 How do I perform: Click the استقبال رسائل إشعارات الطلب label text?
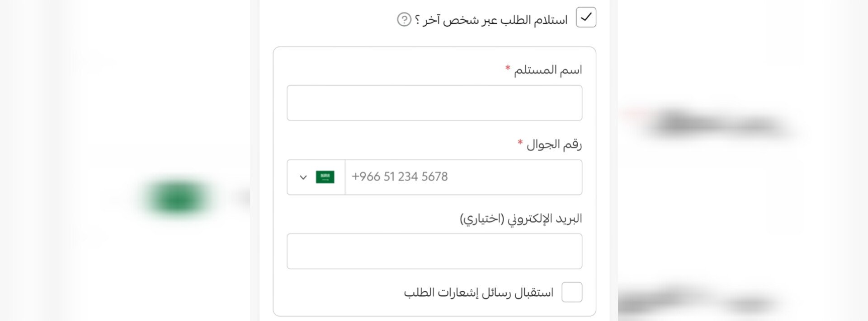coord(478,293)
